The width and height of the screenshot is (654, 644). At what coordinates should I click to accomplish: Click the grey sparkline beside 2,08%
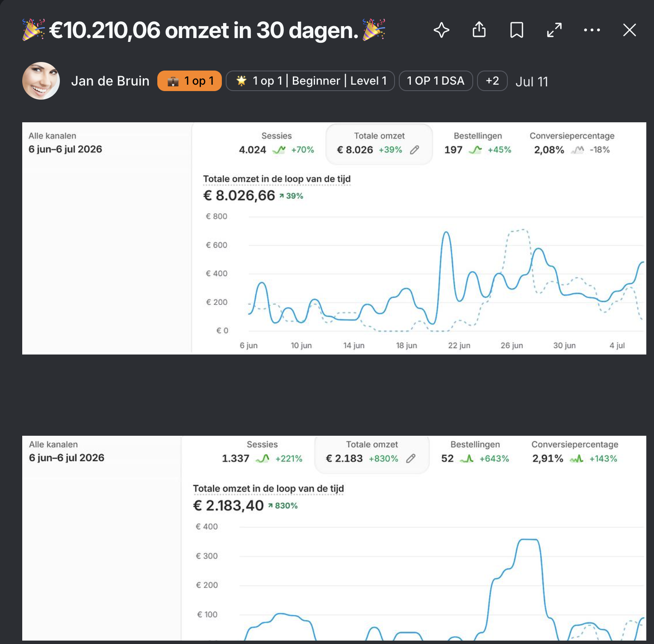pyautogui.click(x=577, y=150)
